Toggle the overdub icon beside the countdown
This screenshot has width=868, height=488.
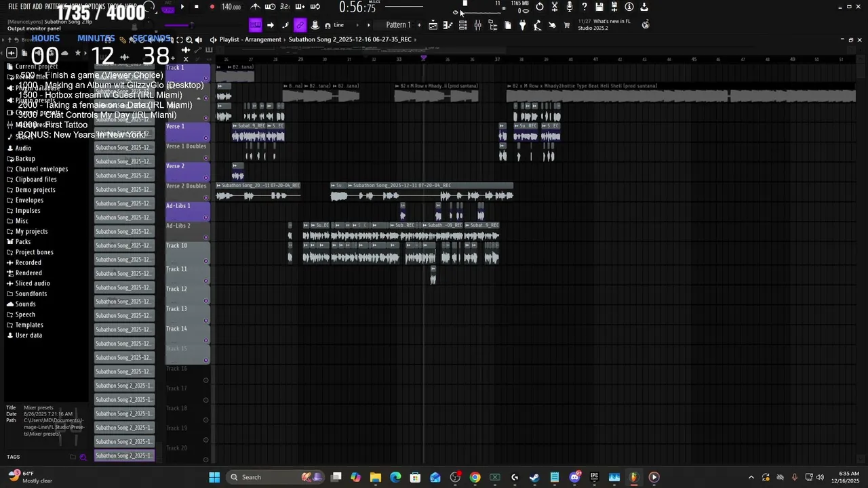pyautogui.click(x=300, y=7)
